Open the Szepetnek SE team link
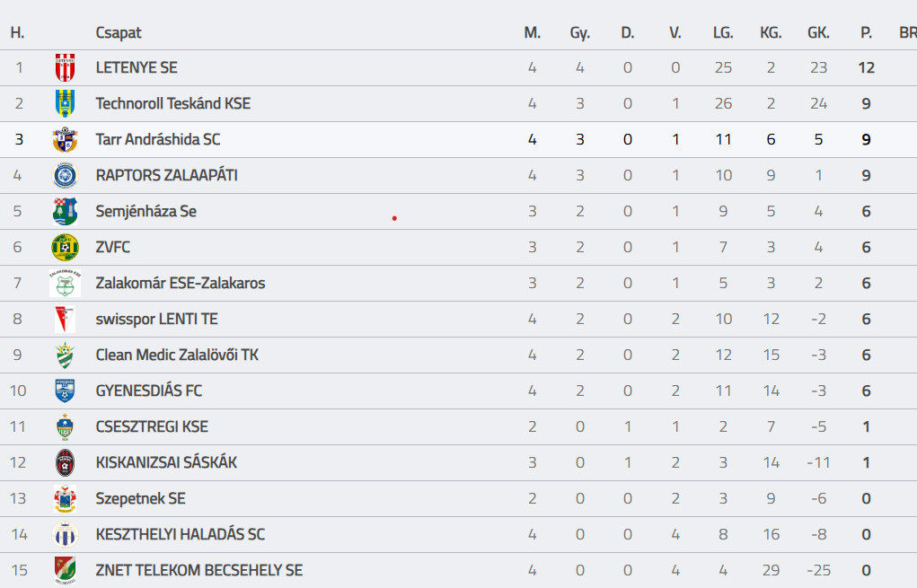 point(141,498)
